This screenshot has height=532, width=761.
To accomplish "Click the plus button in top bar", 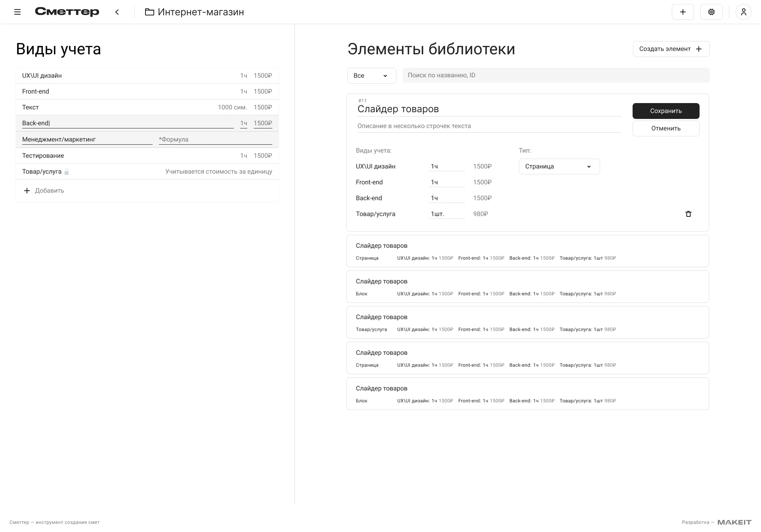I will [x=683, y=12].
